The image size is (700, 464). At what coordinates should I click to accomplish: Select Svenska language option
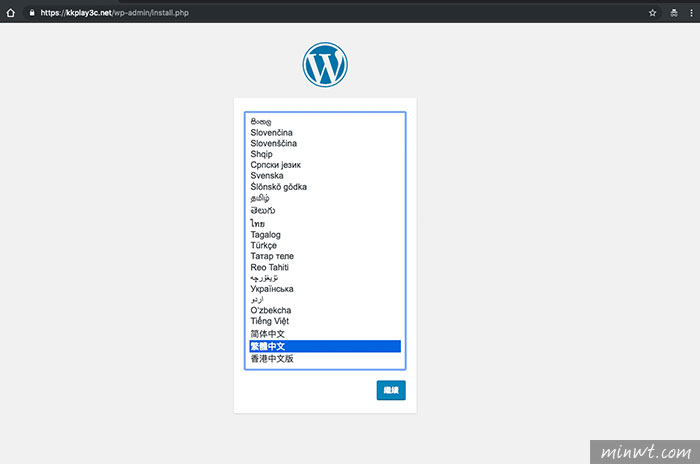325,176
